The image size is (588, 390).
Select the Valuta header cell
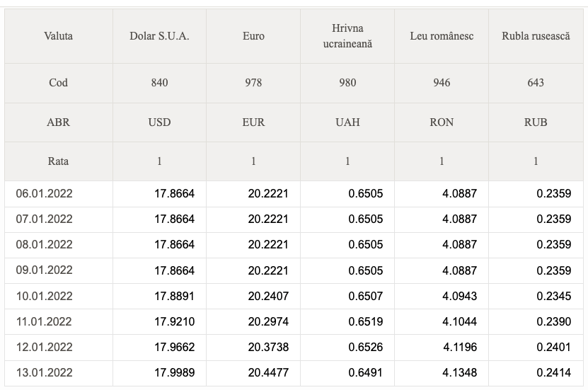59,36
